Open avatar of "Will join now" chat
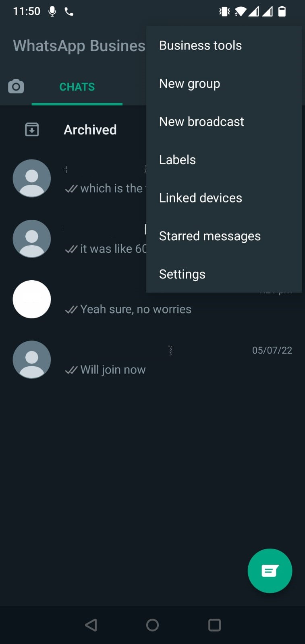The height and width of the screenshot is (644, 305). pos(32,359)
